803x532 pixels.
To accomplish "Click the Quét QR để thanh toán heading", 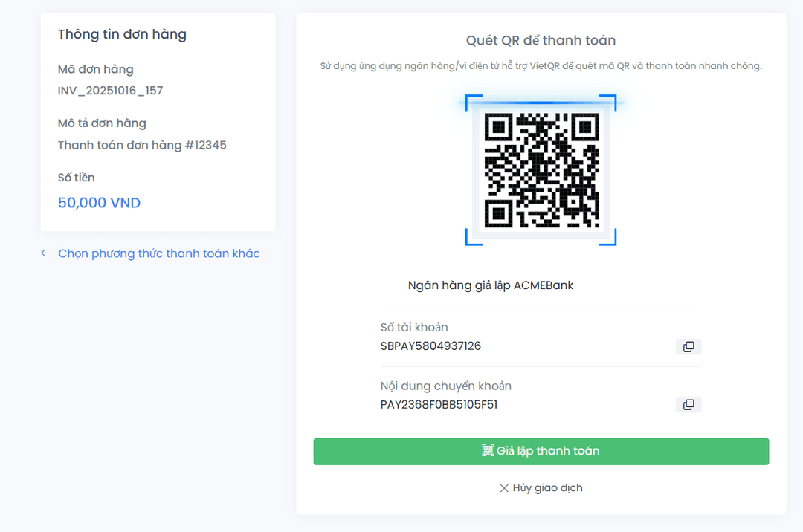I will pyautogui.click(x=541, y=40).
